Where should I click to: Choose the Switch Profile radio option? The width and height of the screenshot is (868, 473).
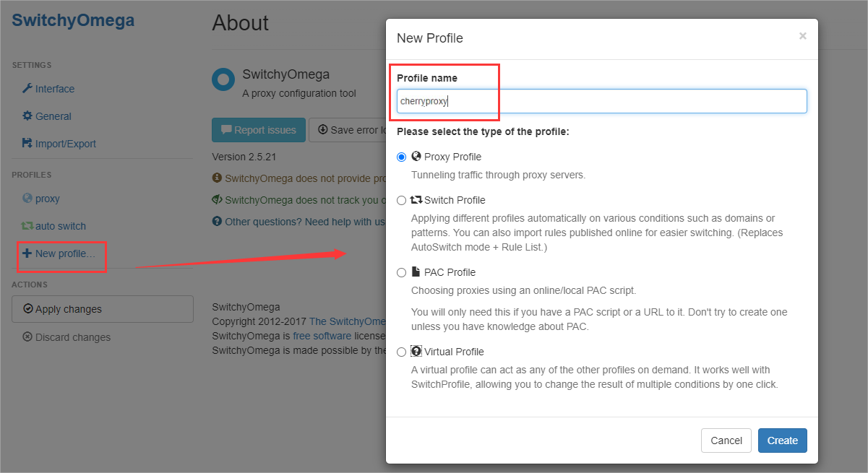tap(402, 200)
